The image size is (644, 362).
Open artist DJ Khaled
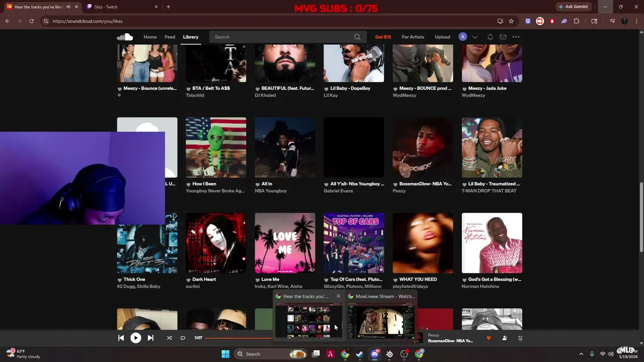pos(265,95)
